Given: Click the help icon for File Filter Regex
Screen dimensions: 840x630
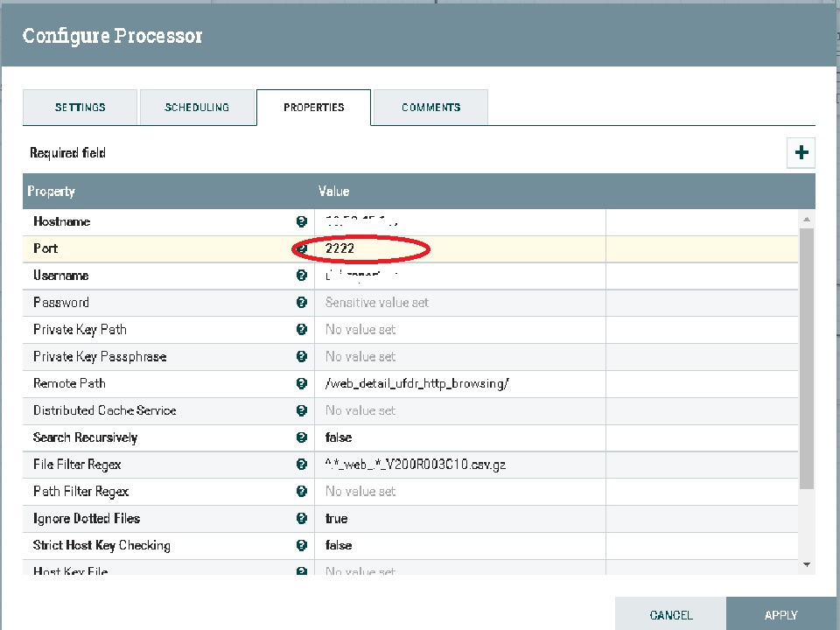Looking at the screenshot, I should point(301,464).
